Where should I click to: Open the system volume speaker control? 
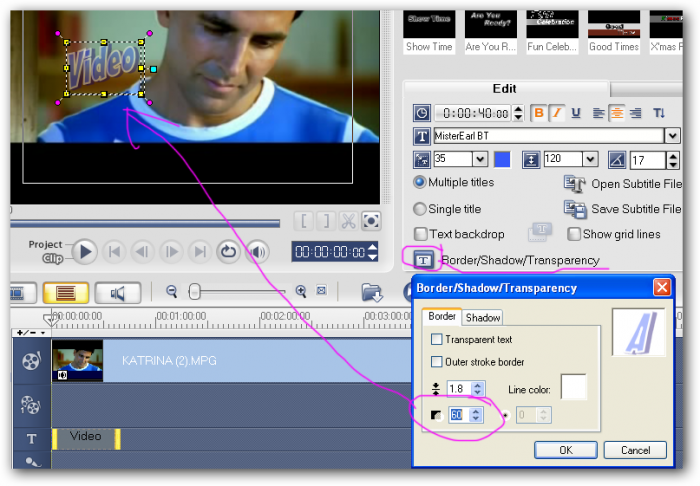click(258, 252)
